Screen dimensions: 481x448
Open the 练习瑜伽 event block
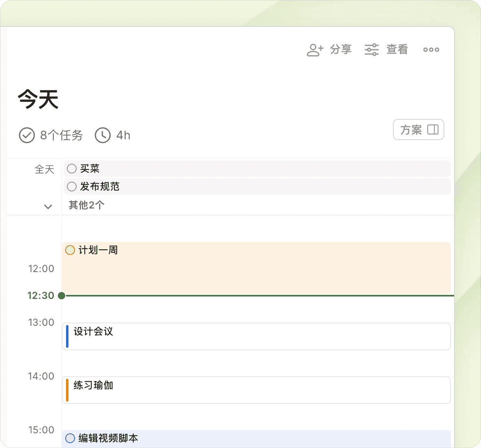point(257,390)
